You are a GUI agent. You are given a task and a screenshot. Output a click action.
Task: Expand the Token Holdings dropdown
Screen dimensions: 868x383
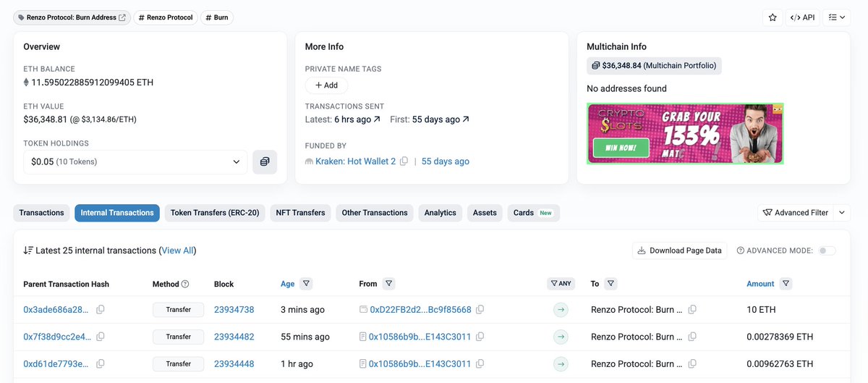click(135, 161)
